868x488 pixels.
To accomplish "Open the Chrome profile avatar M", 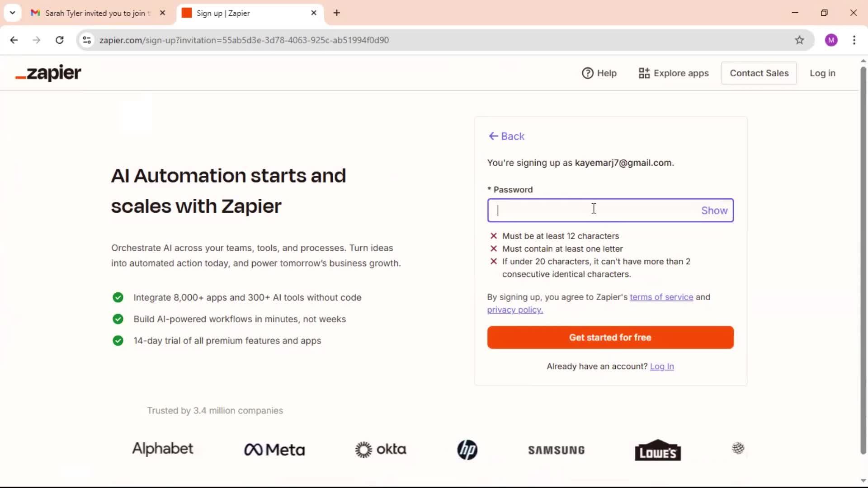I will (x=831, y=40).
